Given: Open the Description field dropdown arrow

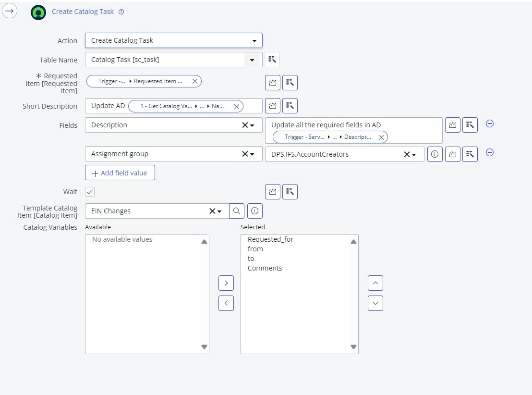Looking at the screenshot, I should [x=252, y=125].
